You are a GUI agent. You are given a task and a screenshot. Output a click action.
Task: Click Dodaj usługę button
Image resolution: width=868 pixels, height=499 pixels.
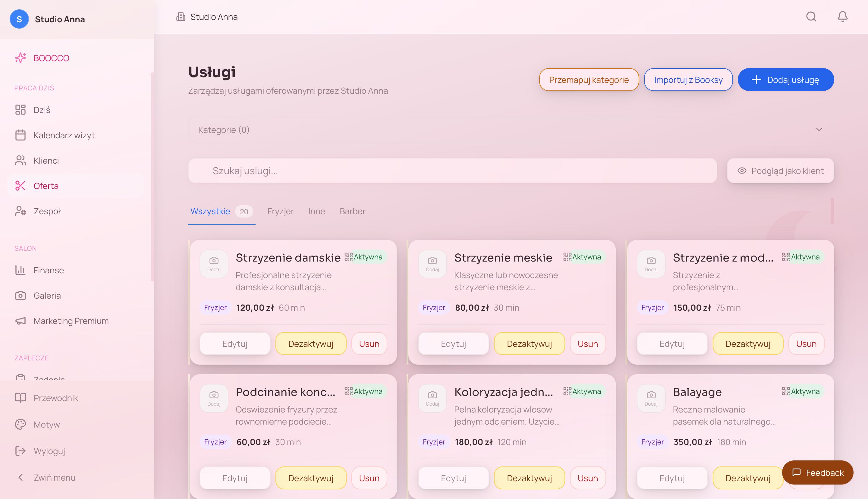(785, 80)
